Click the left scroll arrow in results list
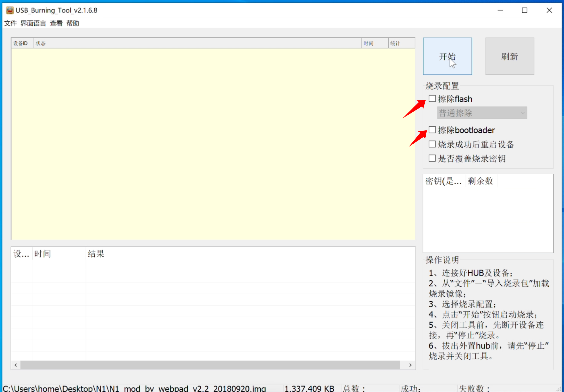Viewport: 564px width, 392px height. 16,365
